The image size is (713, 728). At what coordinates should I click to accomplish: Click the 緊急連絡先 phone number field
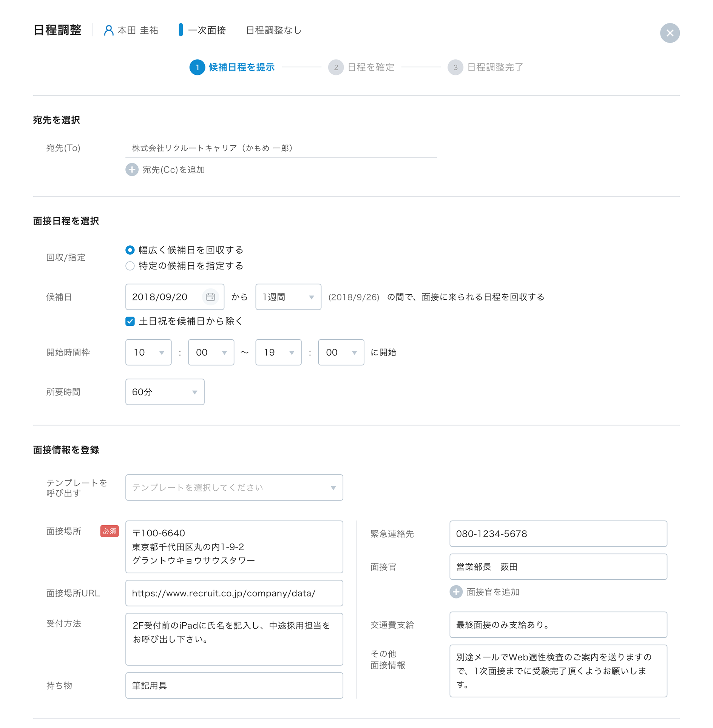click(558, 534)
